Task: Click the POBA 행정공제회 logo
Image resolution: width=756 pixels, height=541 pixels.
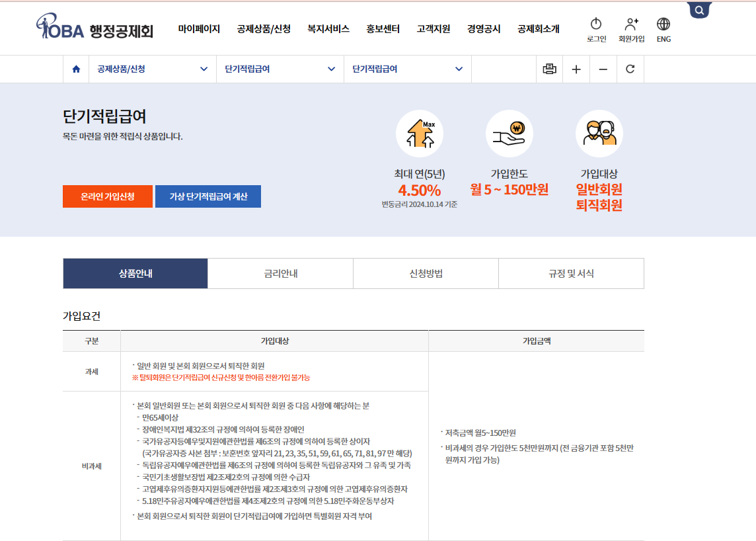Action: 95,26
